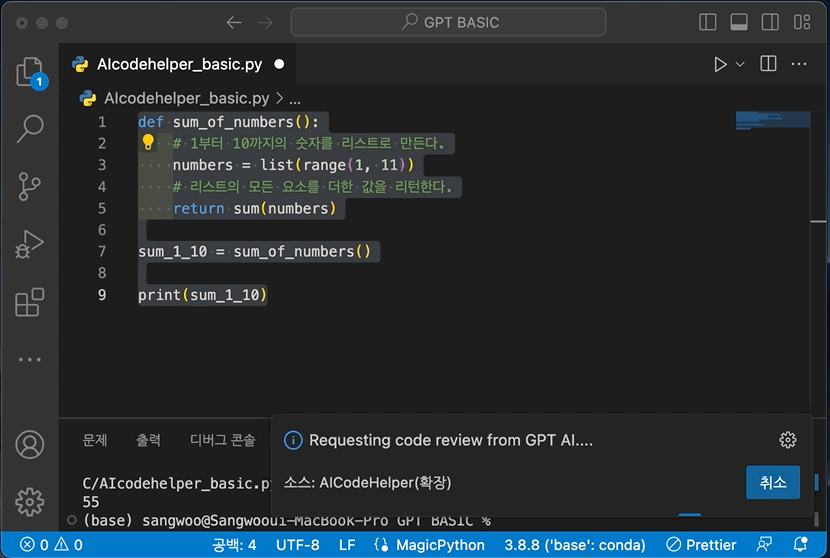The image size is (830, 558).
Task: Open the feedback icon in status bar
Action: [764, 545]
